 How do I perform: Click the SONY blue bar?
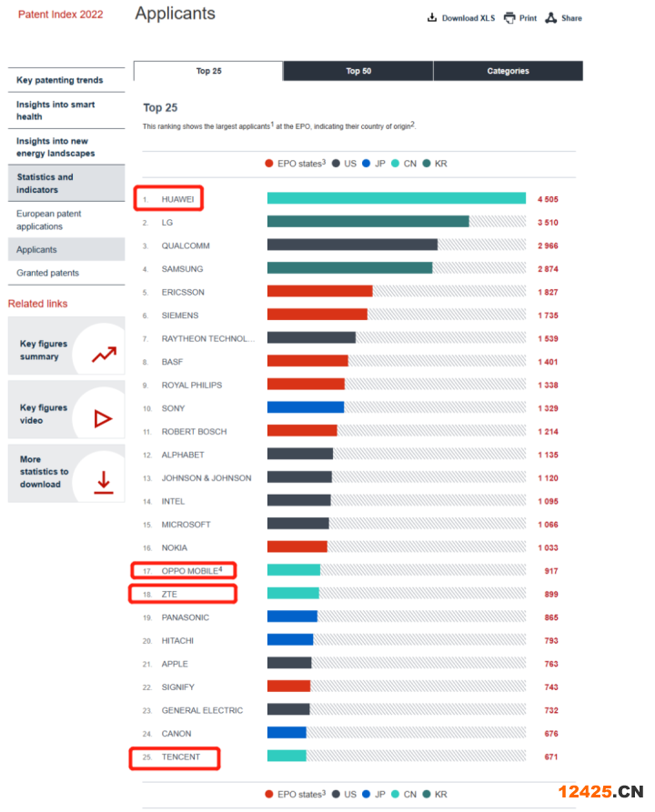point(306,407)
